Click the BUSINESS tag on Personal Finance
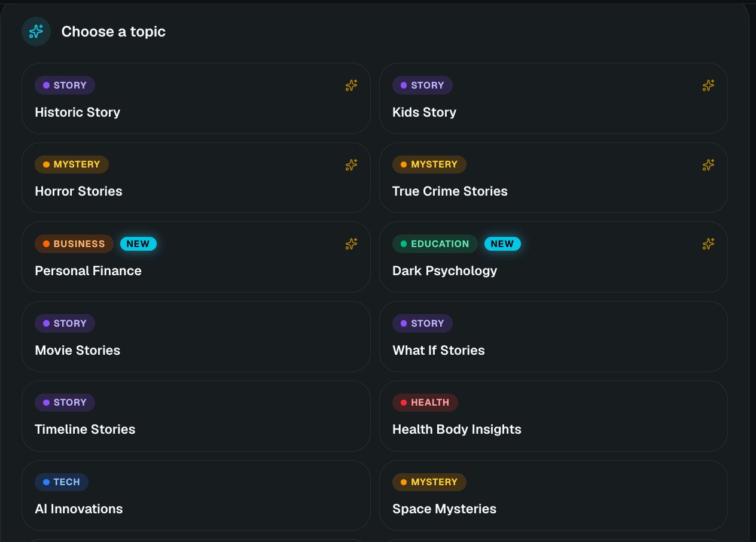The width and height of the screenshot is (756, 542). click(x=74, y=244)
